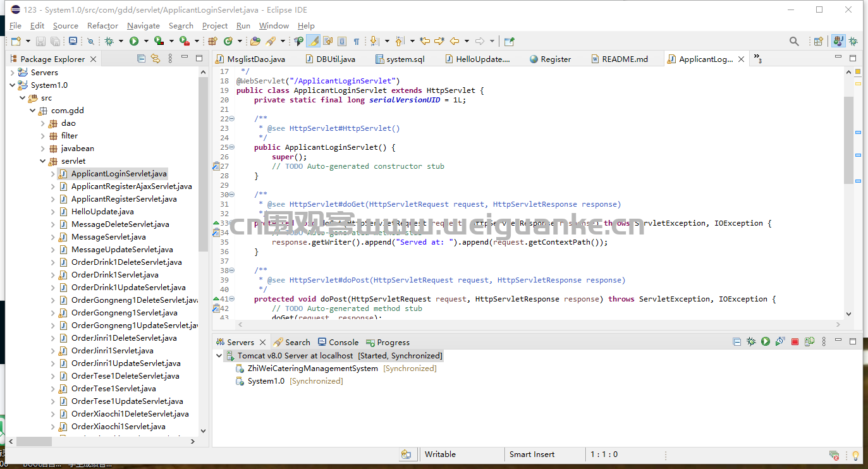Screen dimensions: 868x469
Task: Click the Back navigation yellow arrow
Action: tap(455, 41)
